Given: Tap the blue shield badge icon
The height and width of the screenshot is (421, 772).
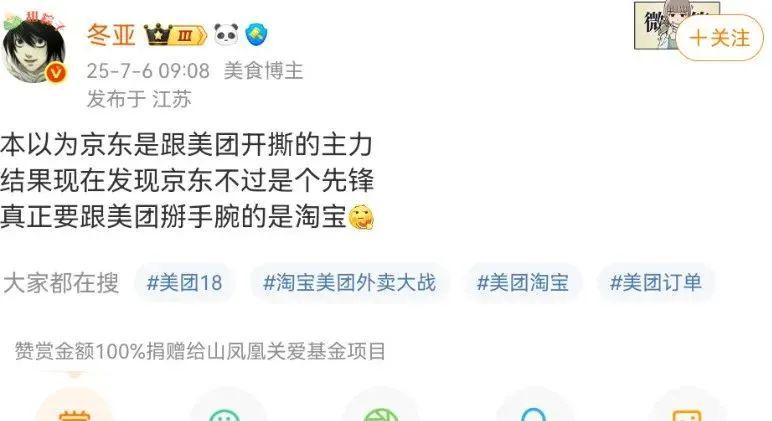Looking at the screenshot, I should (257, 35).
